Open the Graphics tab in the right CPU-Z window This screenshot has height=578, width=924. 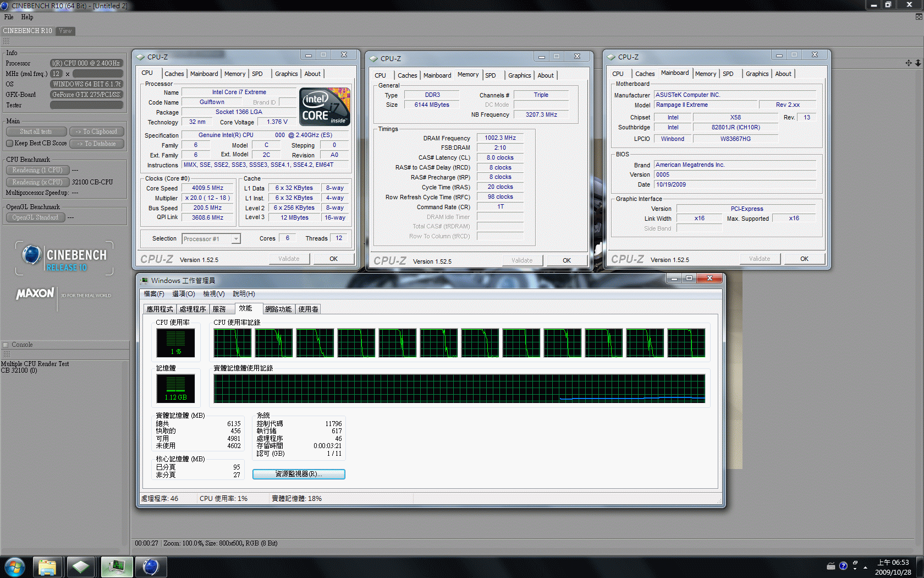pyautogui.click(x=757, y=74)
